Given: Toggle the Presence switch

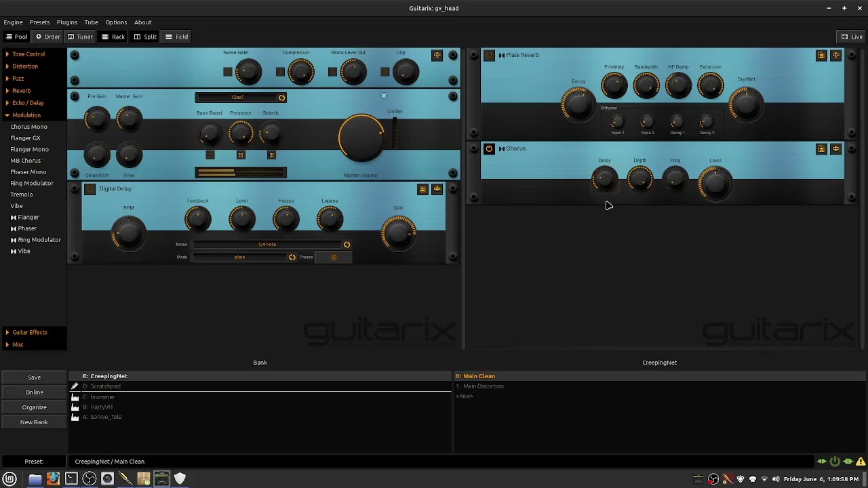Looking at the screenshot, I should 241,155.
